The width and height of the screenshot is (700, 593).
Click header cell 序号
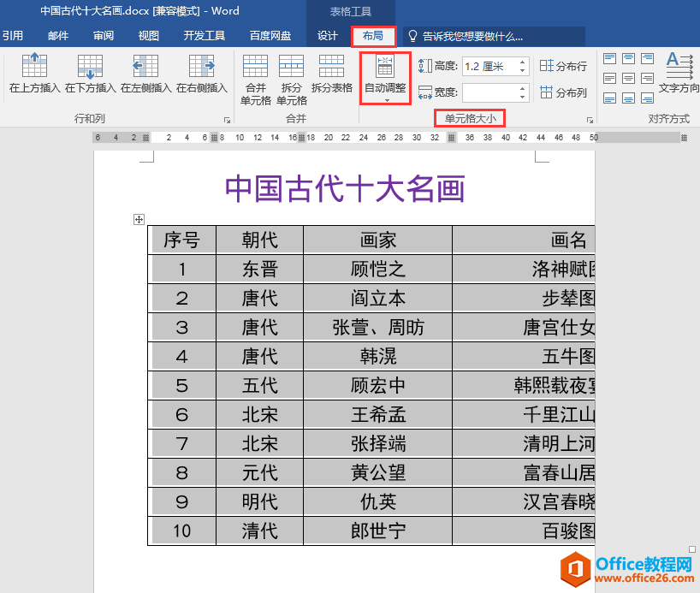pyautogui.click(x=181, y=240)
